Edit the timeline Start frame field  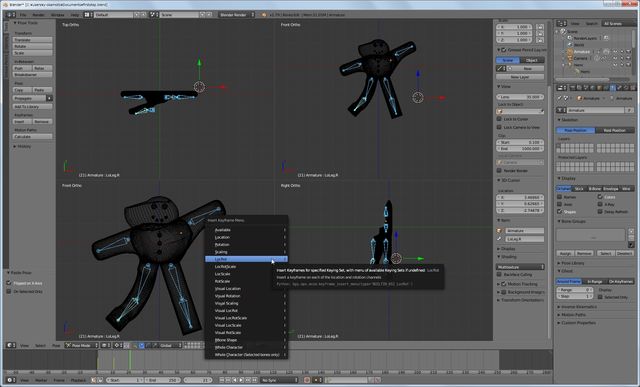pos(125,380)
